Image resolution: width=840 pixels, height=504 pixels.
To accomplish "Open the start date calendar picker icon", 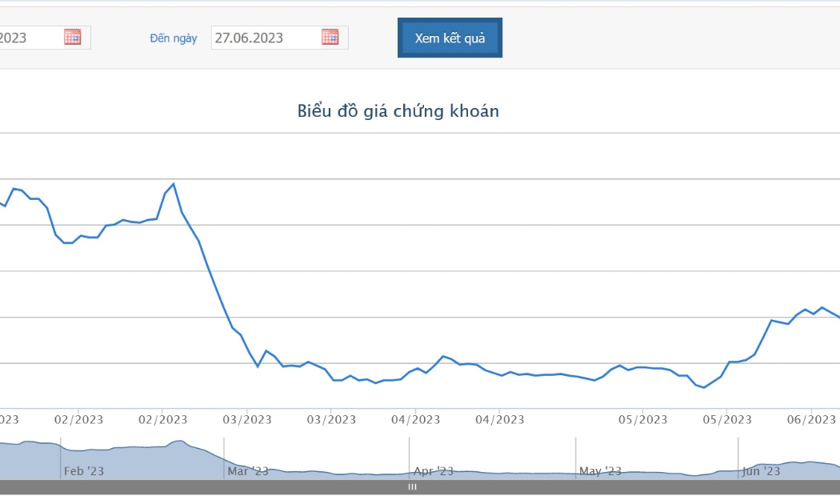I will (72, 37).
